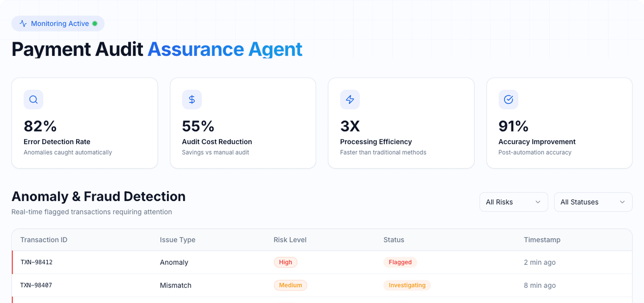
Task: Click the Accuracy Improvement label
Action: click(537, 142)
